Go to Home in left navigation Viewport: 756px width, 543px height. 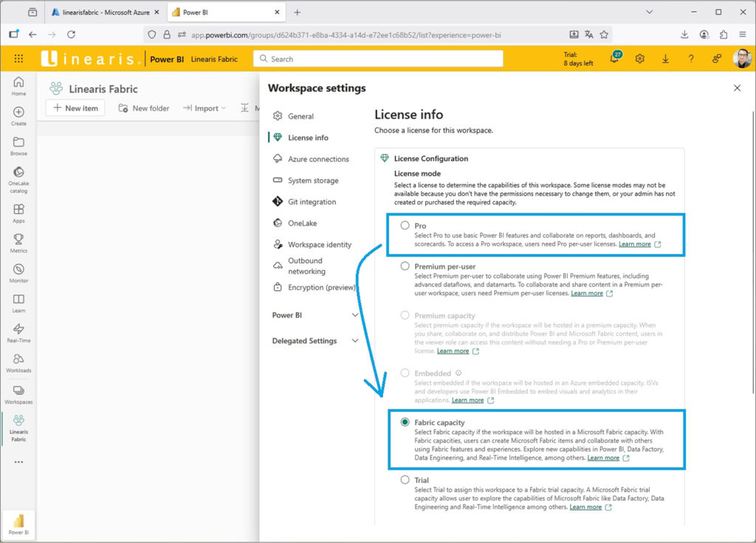click(18, 86)
